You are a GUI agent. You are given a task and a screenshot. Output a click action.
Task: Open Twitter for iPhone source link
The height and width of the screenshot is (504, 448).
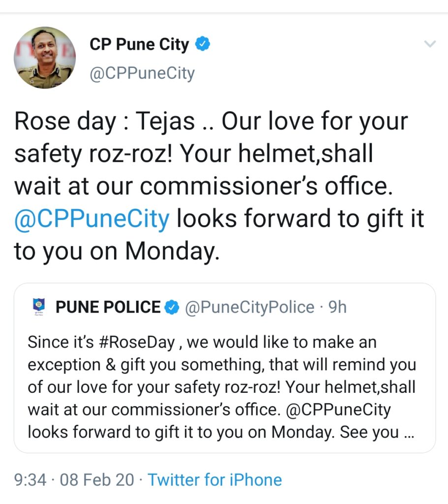(215, 480)
